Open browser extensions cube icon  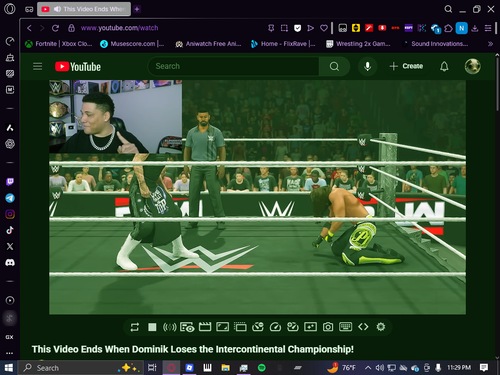[448, 28]
